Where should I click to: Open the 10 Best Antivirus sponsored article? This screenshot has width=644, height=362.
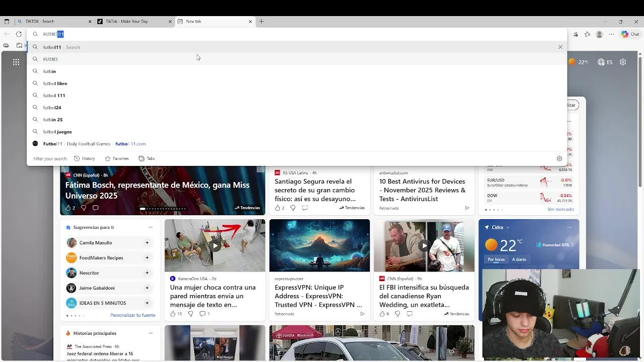(423, 190)
